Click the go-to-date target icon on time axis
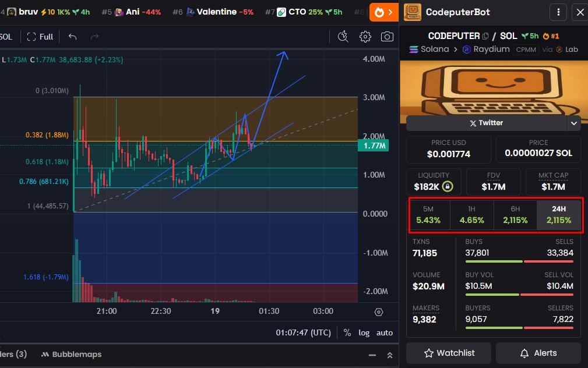The height and width of the screenshot is (368, 588). 379,312
